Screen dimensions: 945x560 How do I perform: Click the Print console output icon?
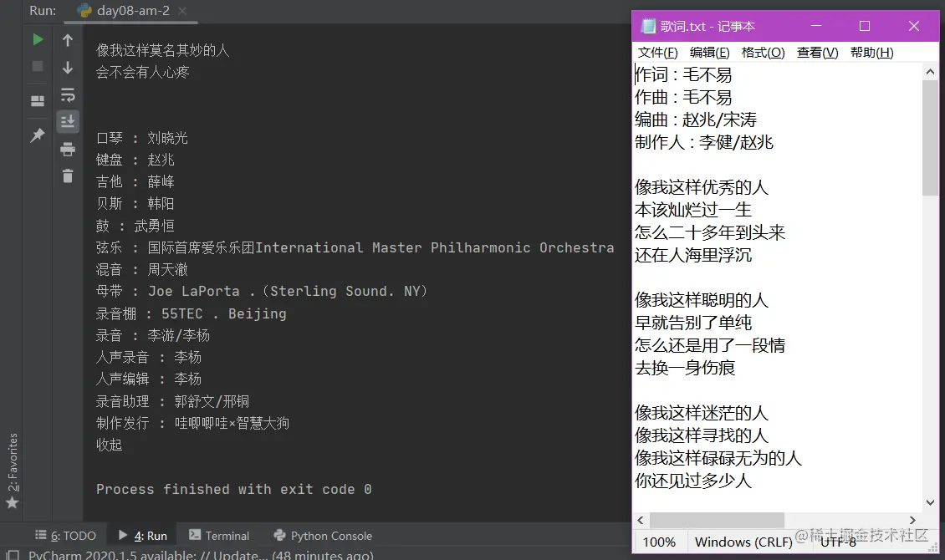point(68,149)
